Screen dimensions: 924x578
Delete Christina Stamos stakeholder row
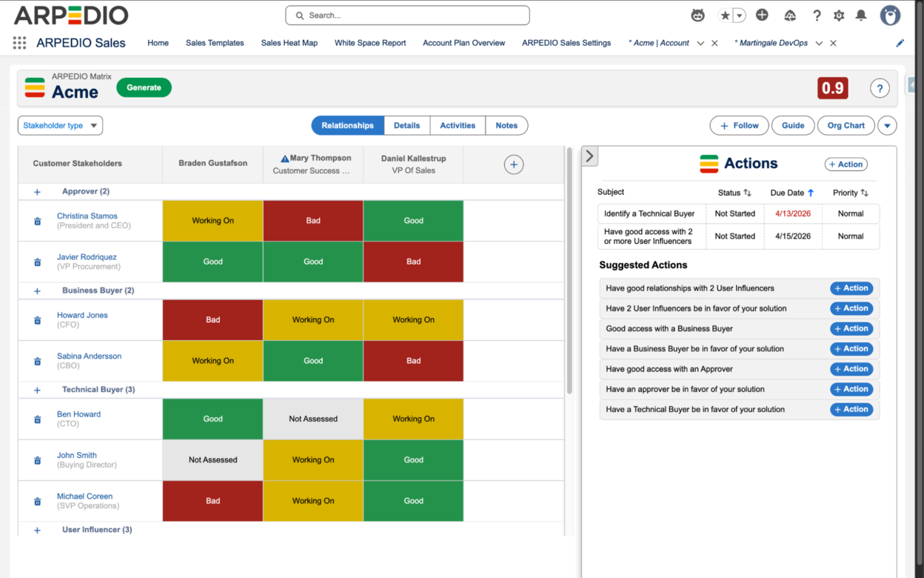click(x=38, y=221)
